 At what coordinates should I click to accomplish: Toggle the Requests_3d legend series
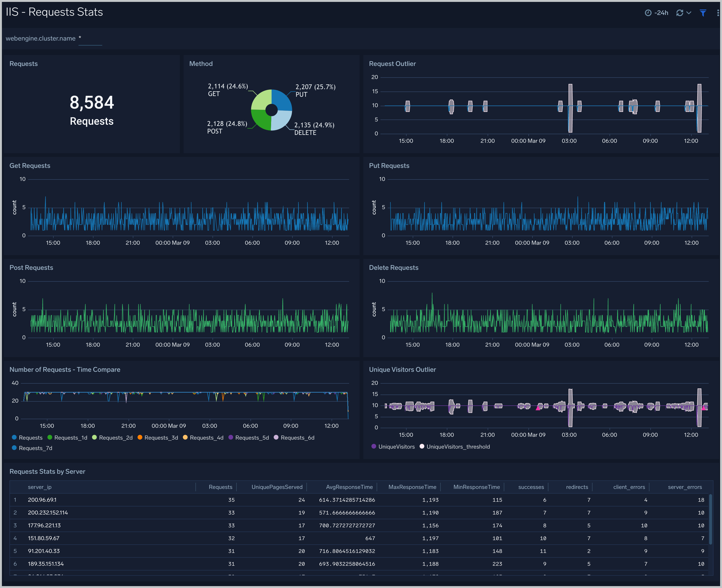(x=157, y=438)
